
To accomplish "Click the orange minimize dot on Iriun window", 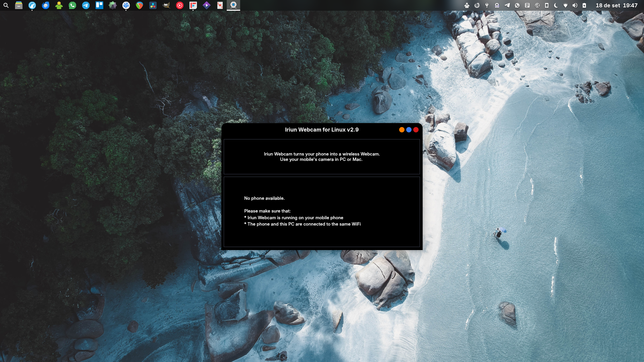I will (401, 130).
